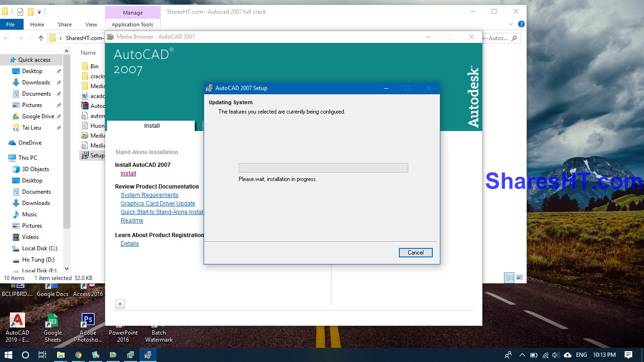This screenshot has height=362, width=644.
Task: Open the System Requirements link
Action: pyautogui.click(x=149, y=195)
